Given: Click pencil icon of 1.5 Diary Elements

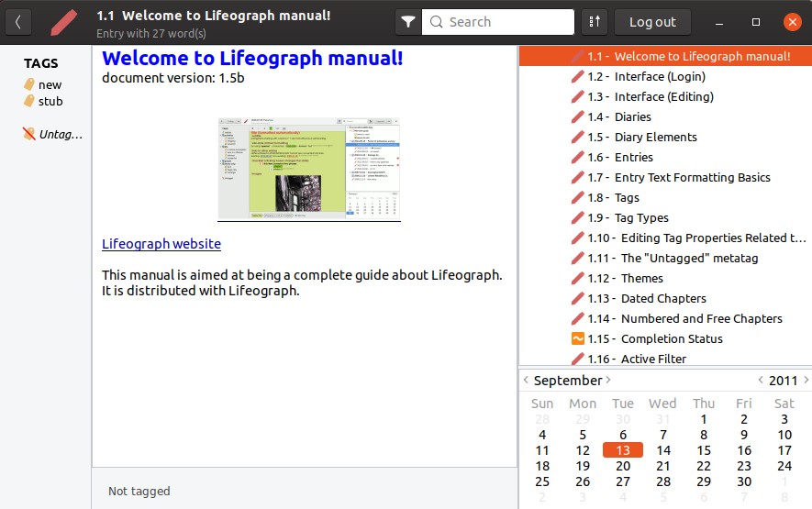Looking at the screenshot, I should click(577, 138).
